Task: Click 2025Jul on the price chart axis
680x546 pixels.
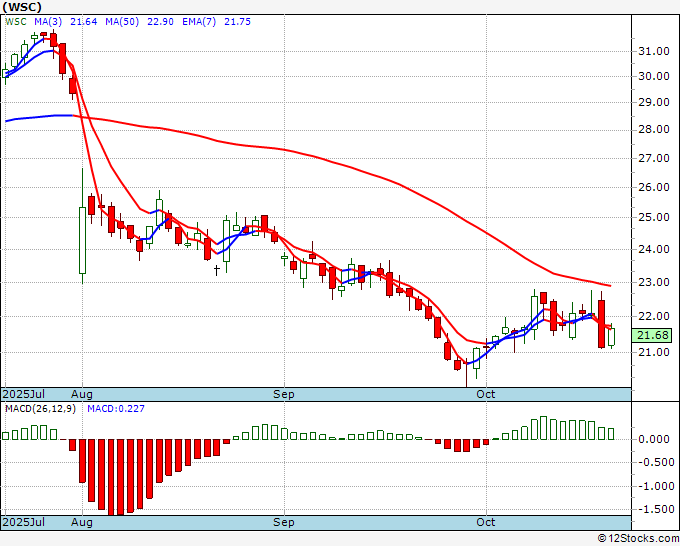Action: coord(23,394)
